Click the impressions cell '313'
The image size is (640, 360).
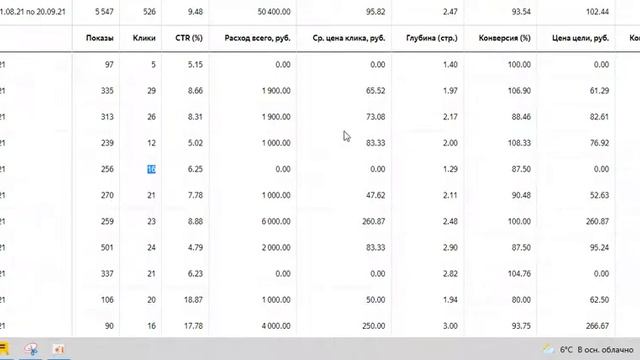click(107, 117)
